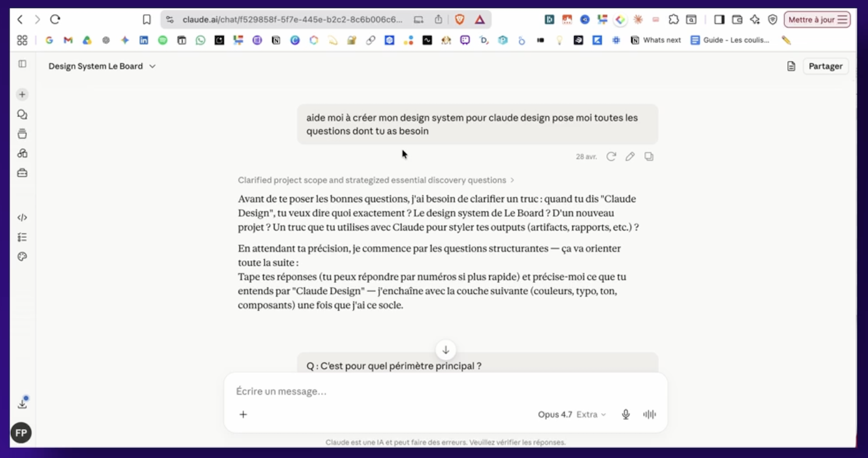
Task: Click the "28 avr." message date
Action: coord(587,157)
